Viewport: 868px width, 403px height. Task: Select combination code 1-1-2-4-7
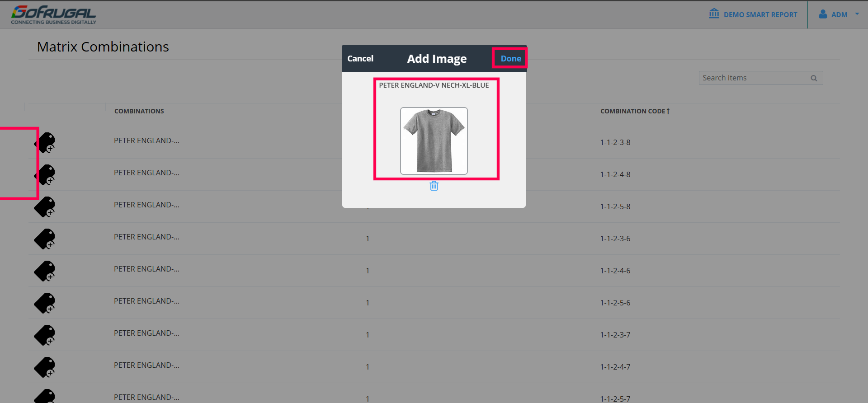point(615,367)
